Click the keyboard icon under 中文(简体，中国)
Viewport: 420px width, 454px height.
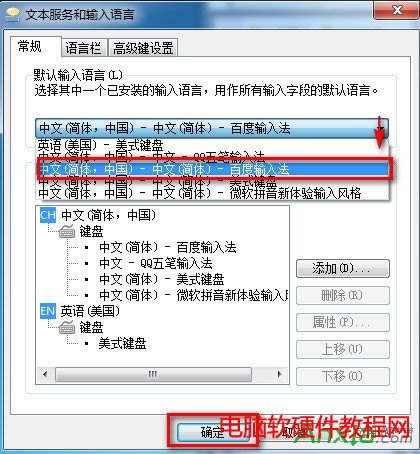67,231
